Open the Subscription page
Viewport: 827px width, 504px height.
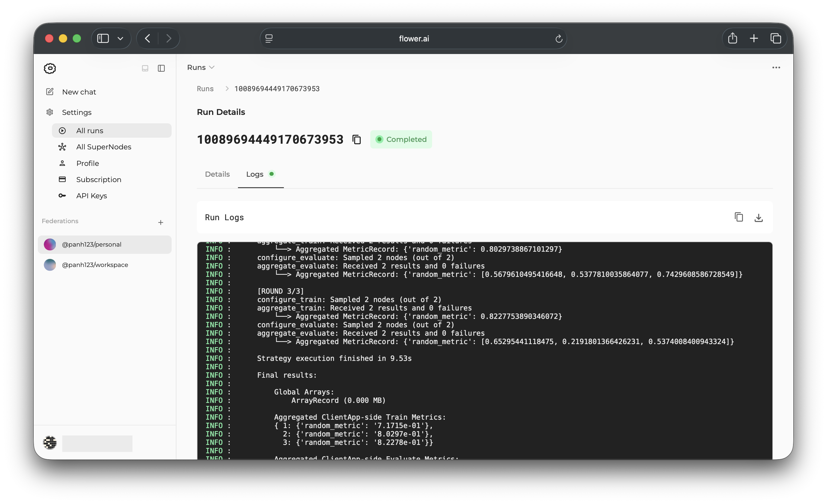click(111, 179)
